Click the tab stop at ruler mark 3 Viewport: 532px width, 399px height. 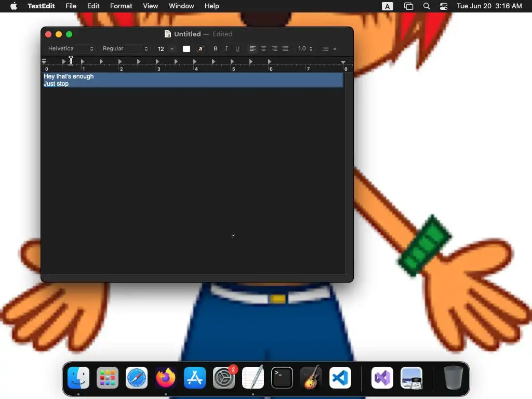click(157, 62)
